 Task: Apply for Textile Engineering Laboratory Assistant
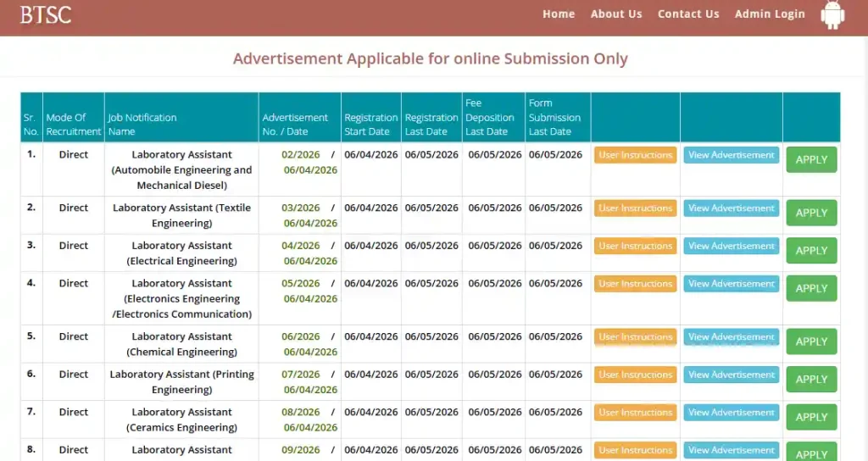click(811, 213)
